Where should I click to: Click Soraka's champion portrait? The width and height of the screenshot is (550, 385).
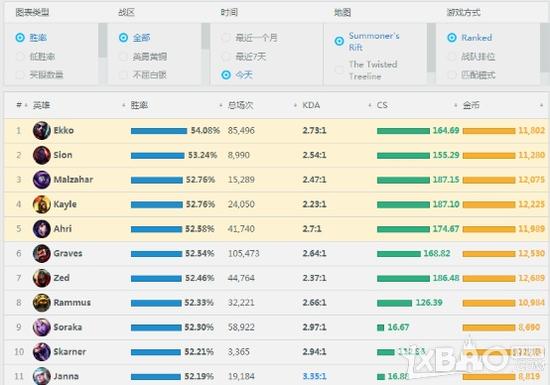(x=42, y=327)
